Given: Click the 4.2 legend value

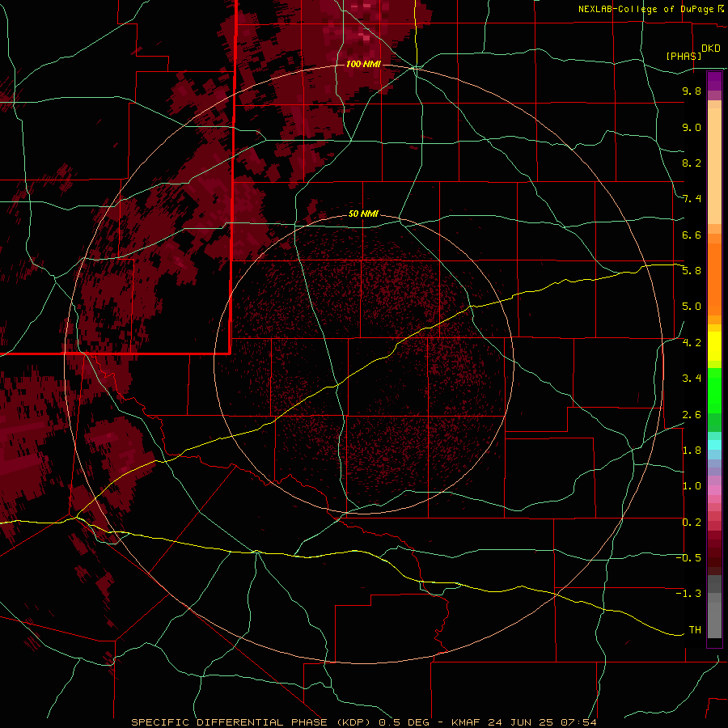Looking at the screenshot, I should [692, 343].
